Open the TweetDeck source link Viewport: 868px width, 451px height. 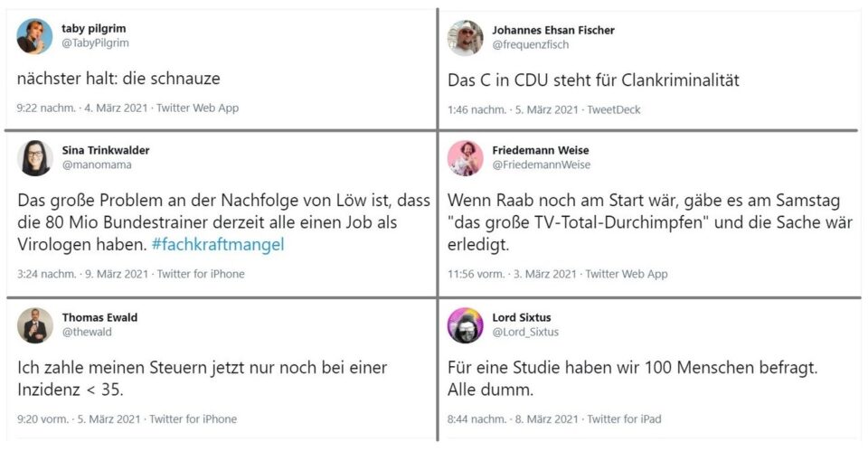pos(613,109)
